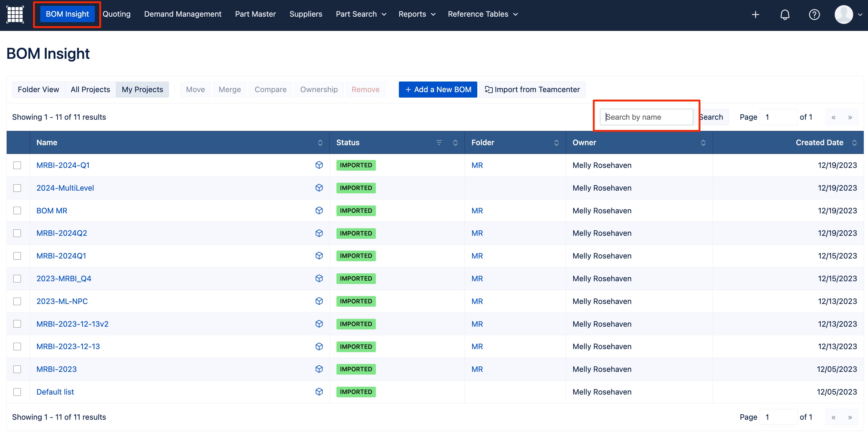Click Add a New BOM button

(x=438, y=89)
